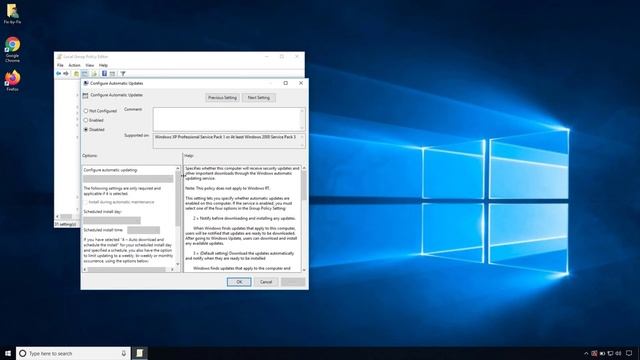This screenshot has height=360, width=640.
Task: Click the Configure Automatic Updates dialog title
Action: click(x=117, y=83)
